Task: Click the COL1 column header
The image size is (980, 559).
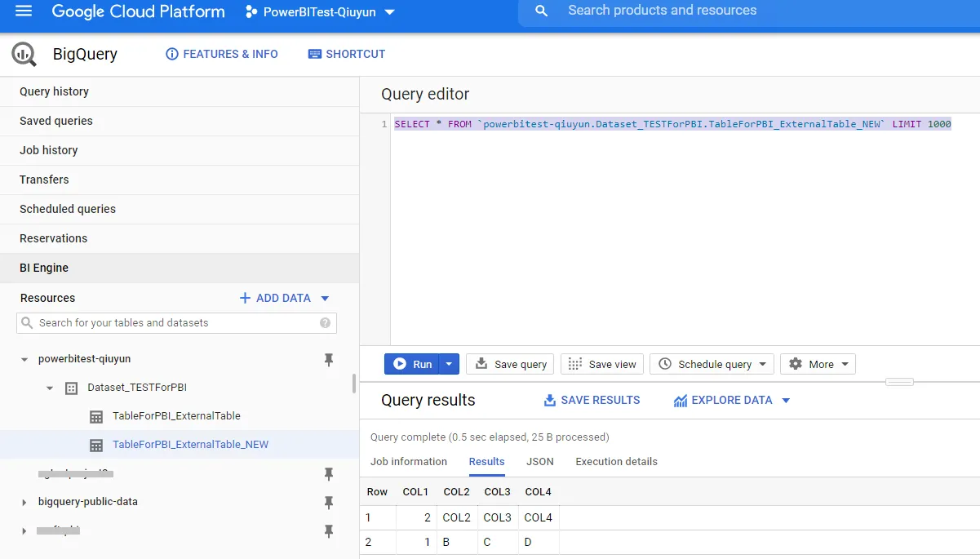Action: 415,492
